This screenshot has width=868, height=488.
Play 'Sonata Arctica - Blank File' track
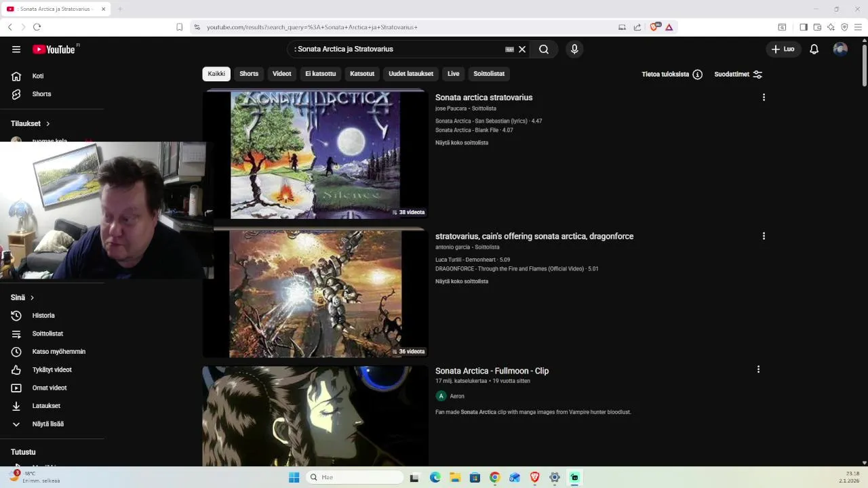(474, 130)
